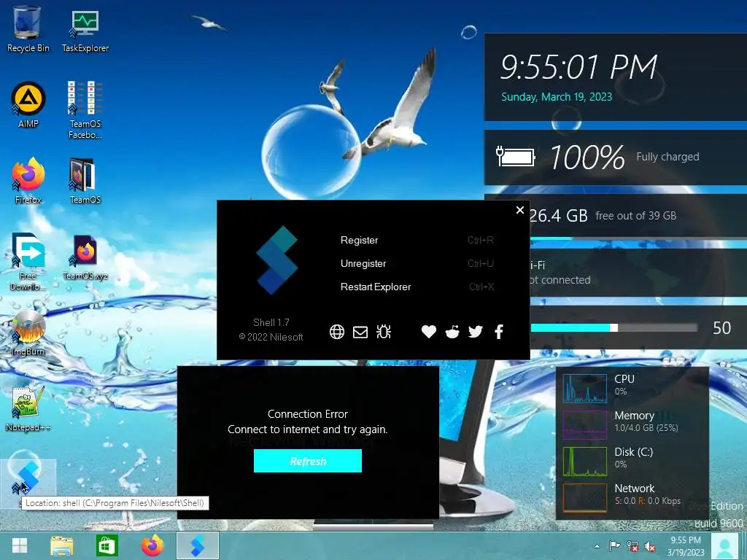Select the Notepad++ desktop icon
Screen dimensions: 747x560
[28, 408]
